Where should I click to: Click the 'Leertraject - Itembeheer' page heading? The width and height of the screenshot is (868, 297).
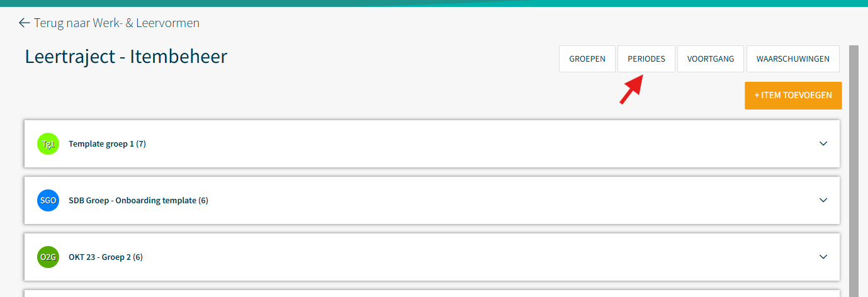126,57
